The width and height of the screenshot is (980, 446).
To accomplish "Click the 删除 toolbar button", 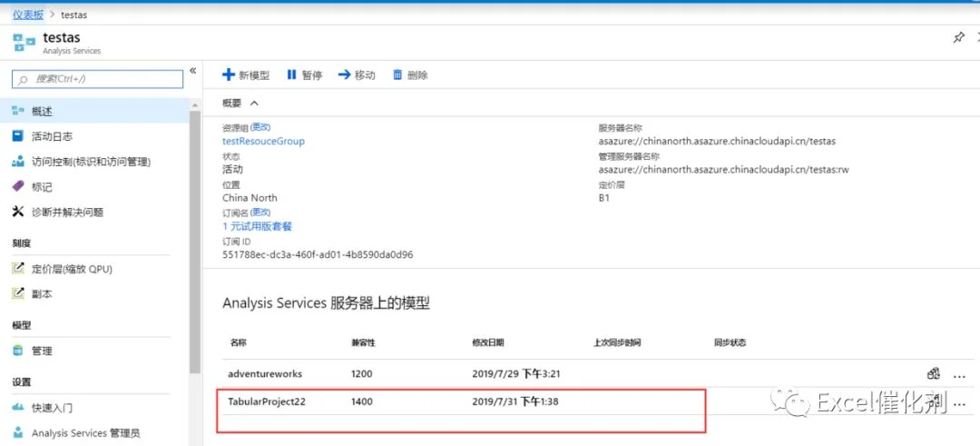I will pyautogui.click(x=410, y=75).
